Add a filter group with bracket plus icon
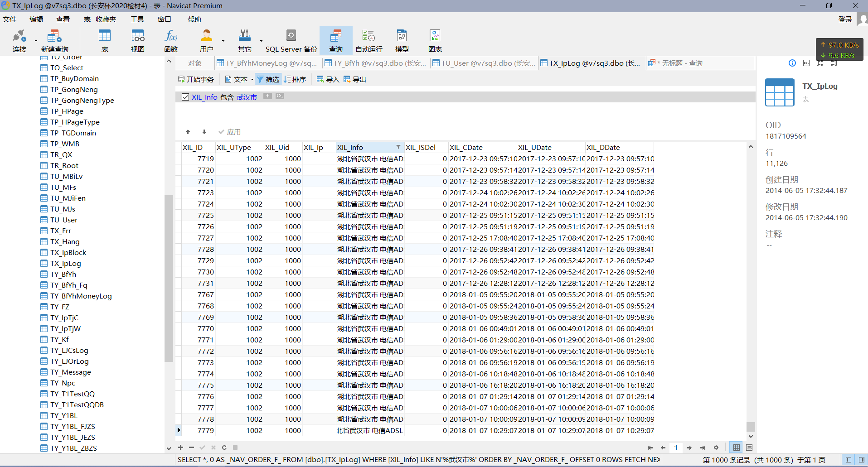This screenshot has width=868, height=467. click(280, 96)
